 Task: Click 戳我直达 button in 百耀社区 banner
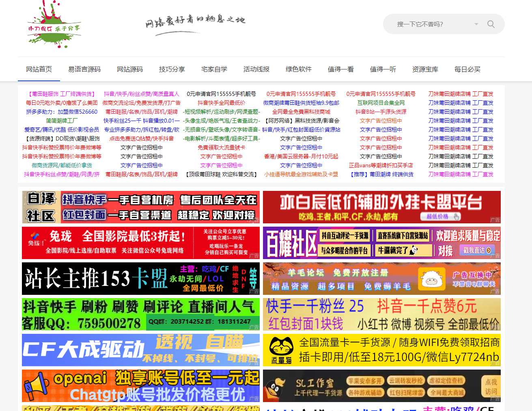(x=477, y=250)
